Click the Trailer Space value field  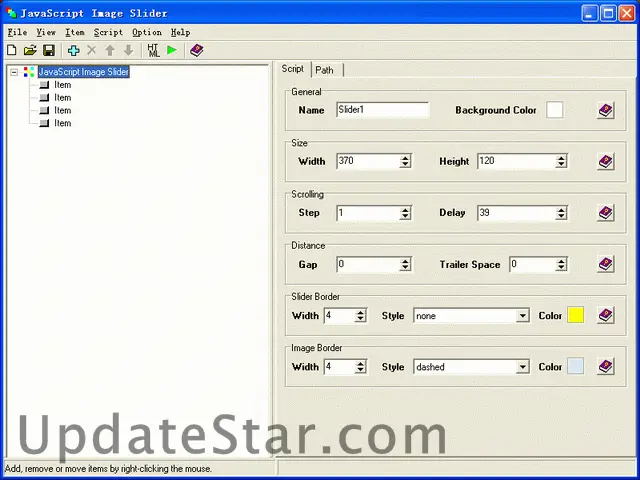(x=533, y=264)
